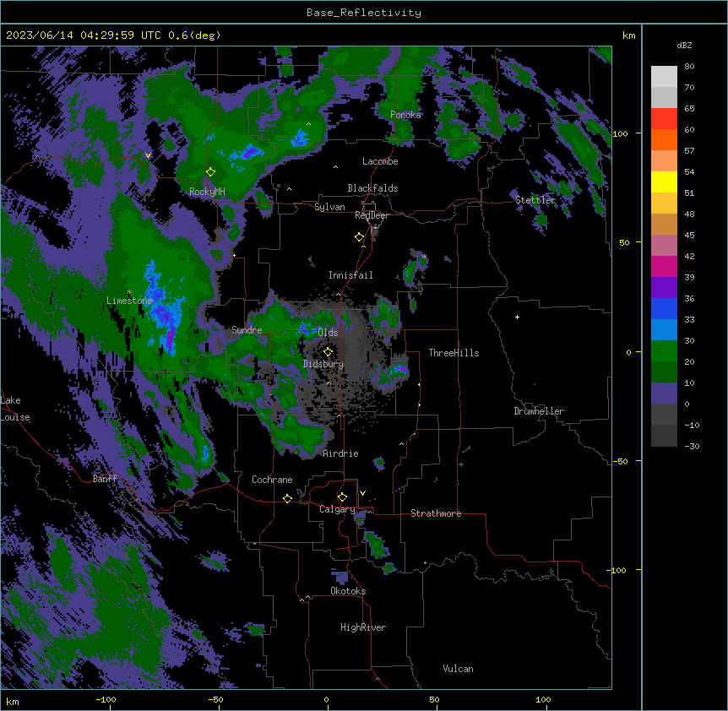Select the Base_Reflectivity title text
The height and width of the screenshot is (711, 728).
point(364,13)
